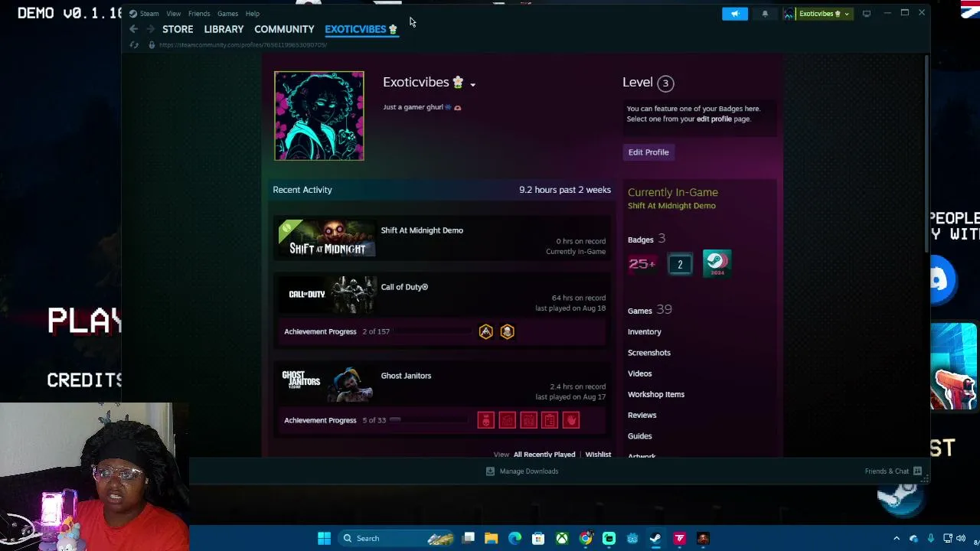Image resolution: width=980 pixels, height=551 pixels.
Task: Open the second Ghost Janitors achievement icon
Action: [508, 420]
